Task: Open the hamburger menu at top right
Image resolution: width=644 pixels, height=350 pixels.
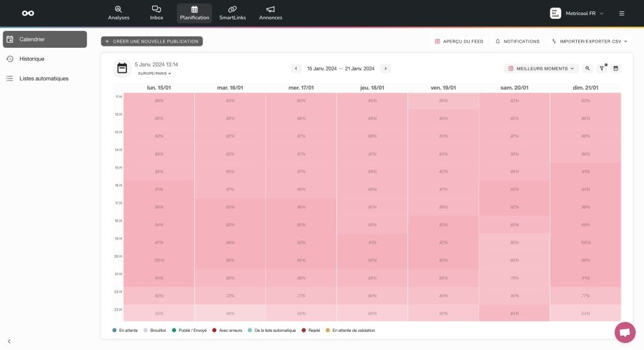Action: click(621, 13)
